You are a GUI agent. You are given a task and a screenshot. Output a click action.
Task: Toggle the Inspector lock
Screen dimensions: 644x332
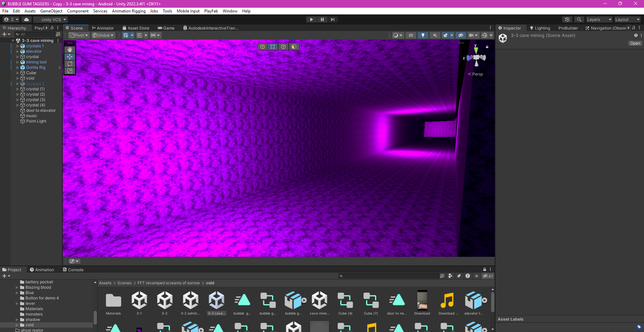634,28
